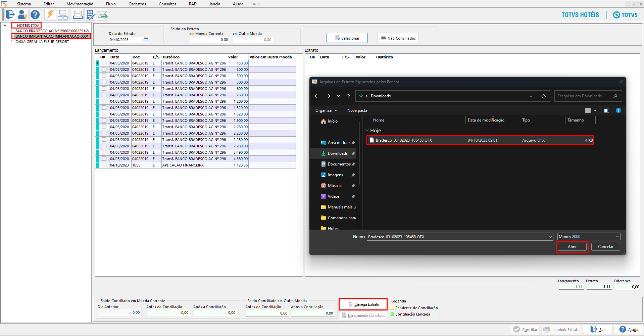
Task: Open the view options dropdown arrow
Action: [595, 110]
